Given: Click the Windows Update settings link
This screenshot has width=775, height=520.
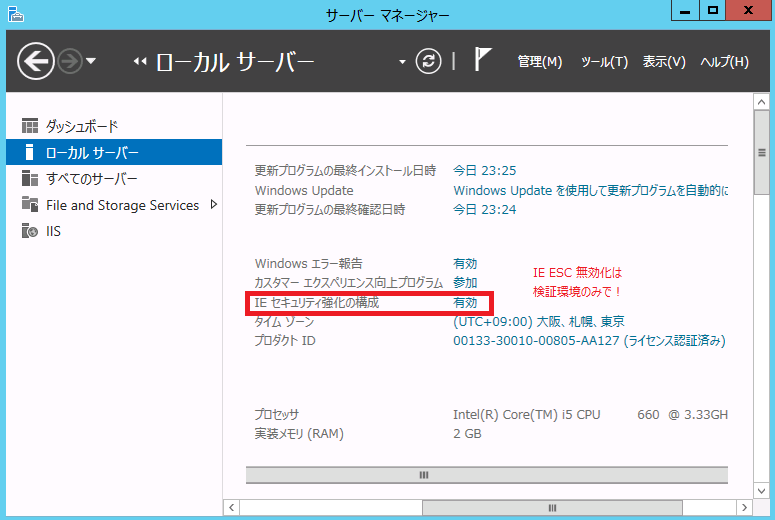Looking at the screenshot, I should pyautogui.click(x=590, y=190).
